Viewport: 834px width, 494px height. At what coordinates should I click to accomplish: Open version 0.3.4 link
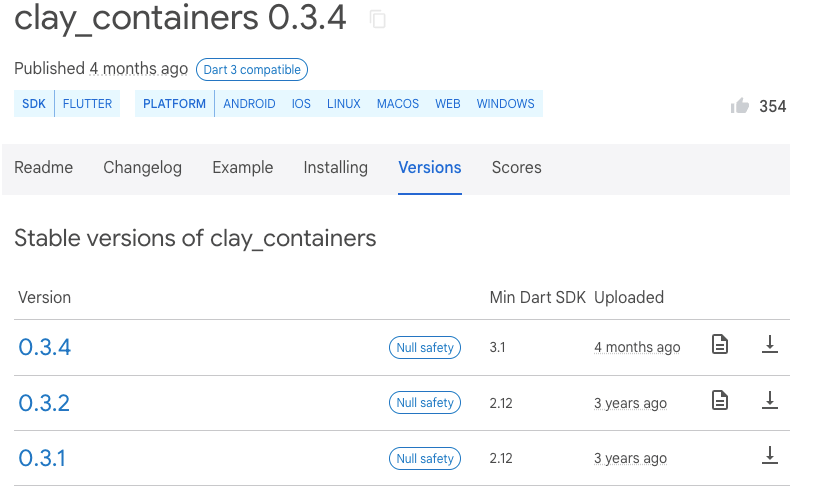(x=45, y=347)
